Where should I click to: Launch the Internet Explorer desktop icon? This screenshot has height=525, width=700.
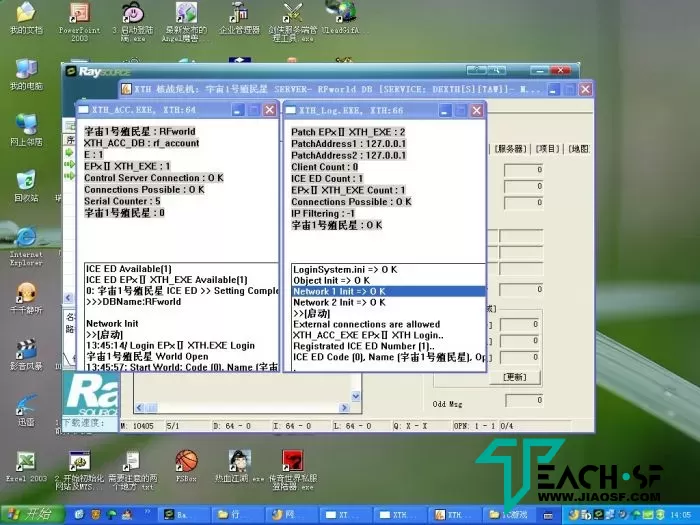pyautogui.click(x=26, y=246)
